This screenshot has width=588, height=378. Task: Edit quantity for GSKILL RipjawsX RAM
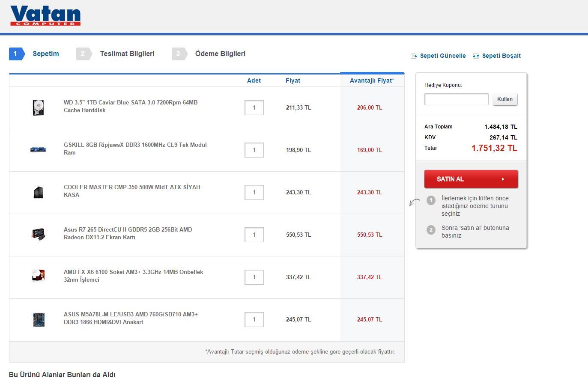[254, 150]
